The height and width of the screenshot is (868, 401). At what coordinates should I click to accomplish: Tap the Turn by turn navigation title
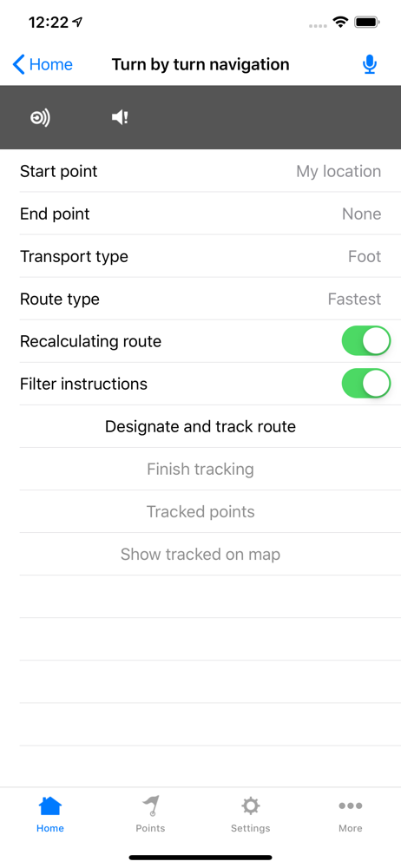pos(200,65)
